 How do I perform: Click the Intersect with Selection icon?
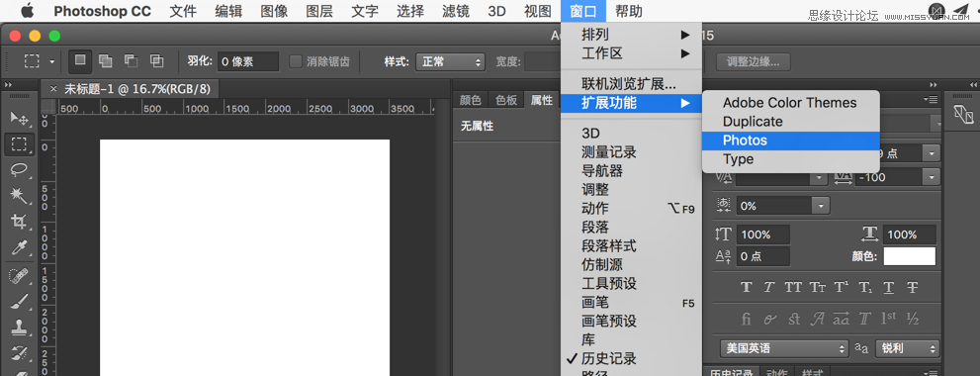click(x=157, y=61)
